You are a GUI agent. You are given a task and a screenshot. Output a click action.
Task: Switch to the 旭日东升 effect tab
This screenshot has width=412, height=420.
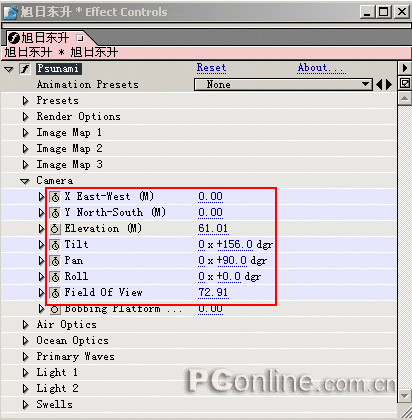(46, 38)
